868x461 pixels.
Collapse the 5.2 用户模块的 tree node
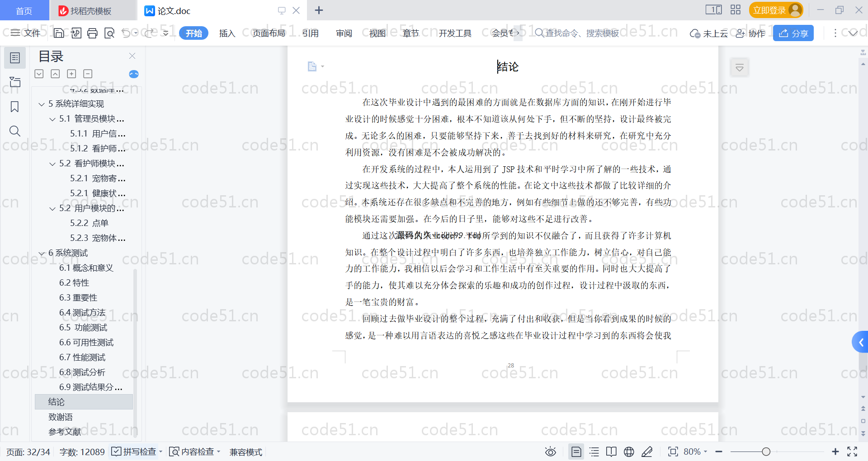[52, 209]
